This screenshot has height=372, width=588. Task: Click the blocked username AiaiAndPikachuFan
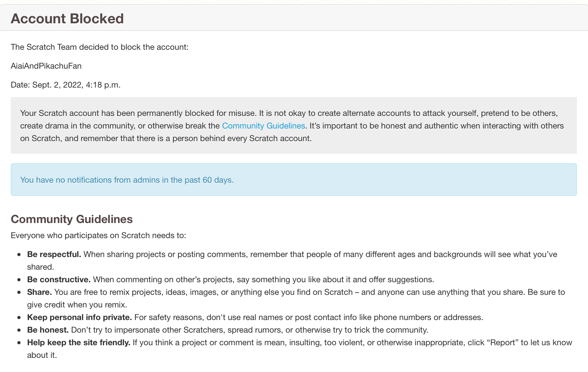46,66
